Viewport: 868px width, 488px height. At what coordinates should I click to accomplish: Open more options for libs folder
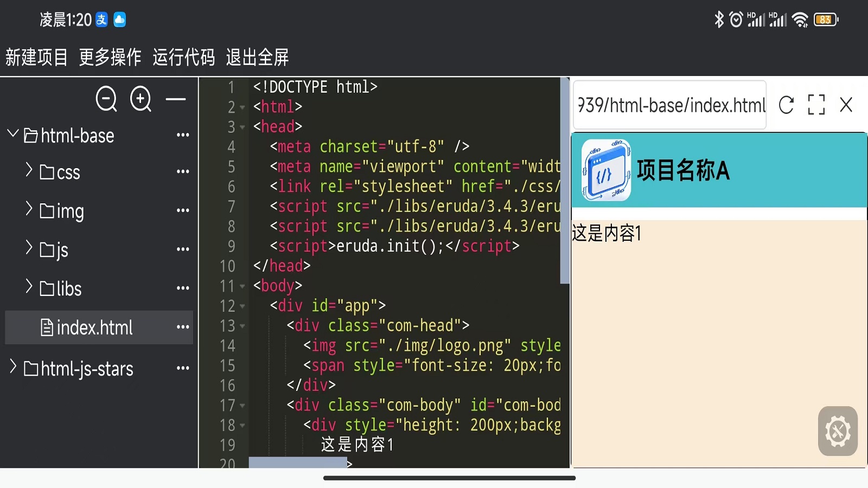[183, 288]
